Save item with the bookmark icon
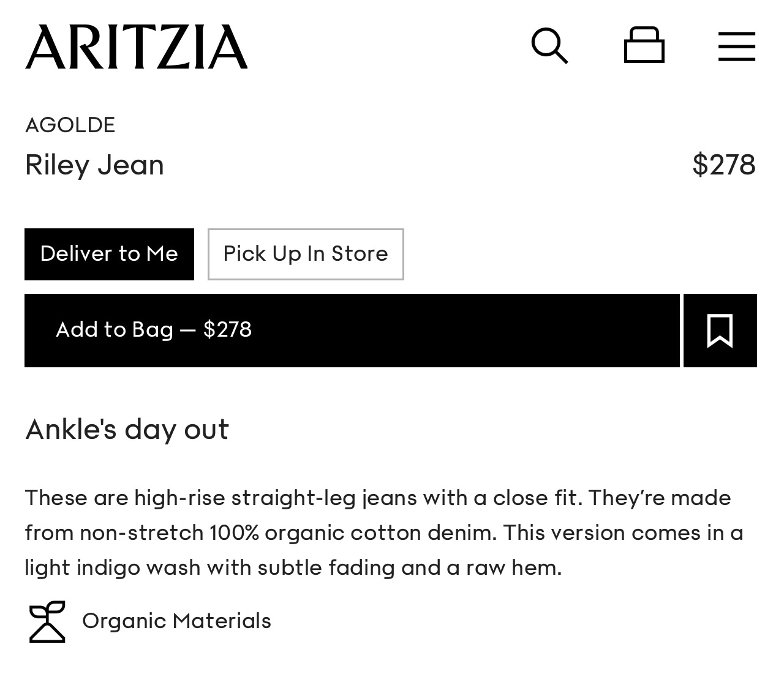Screen dimensions: 784x685 pos(720,331)
